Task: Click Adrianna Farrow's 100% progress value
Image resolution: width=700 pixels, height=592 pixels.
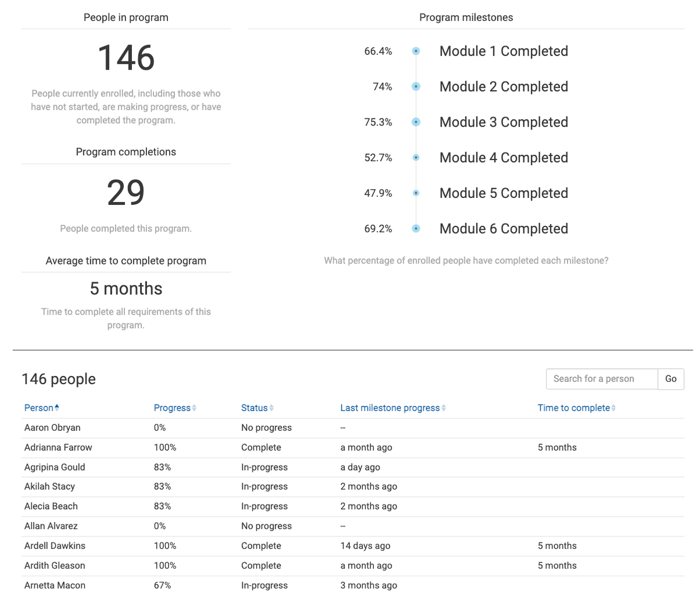Action: coord(165,447)
